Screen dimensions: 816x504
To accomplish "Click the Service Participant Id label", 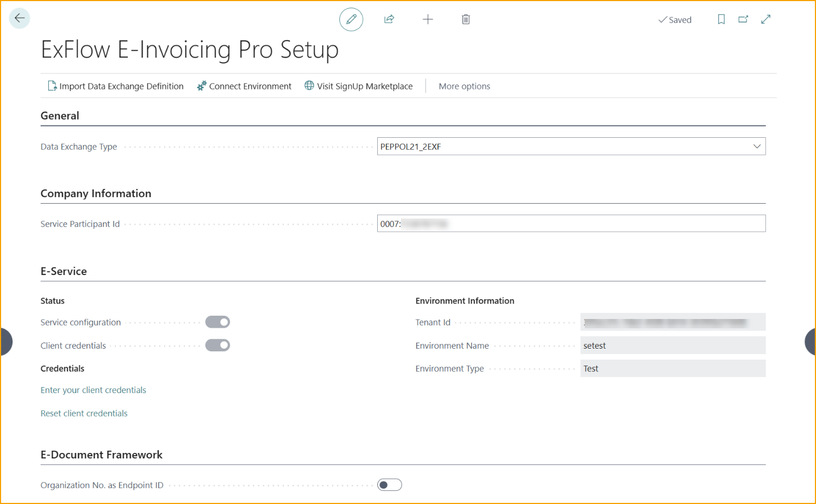I will tap(80, 224).
